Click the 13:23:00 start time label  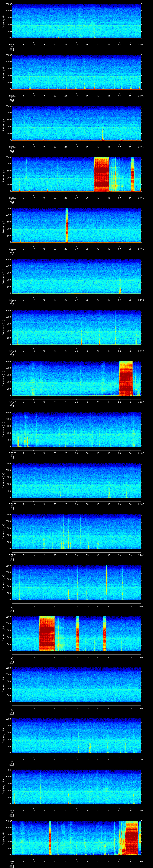coord(12,96)
